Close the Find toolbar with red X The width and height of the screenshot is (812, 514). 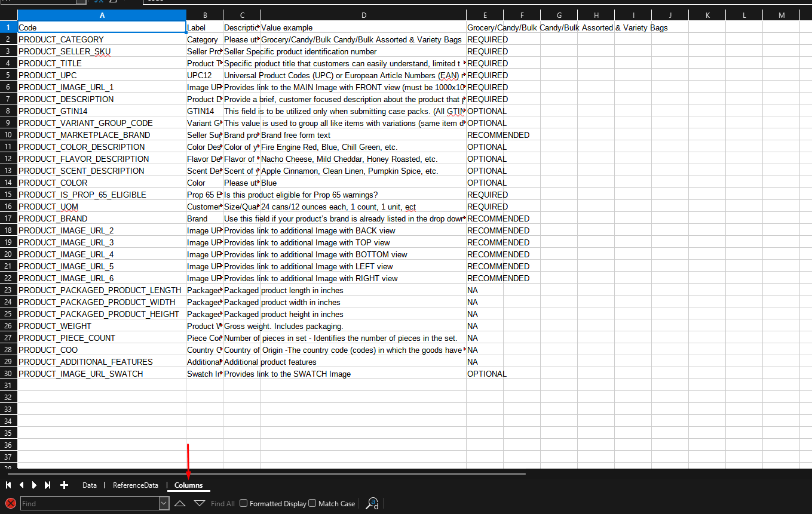pyautogui.click(x=10, y=503)
